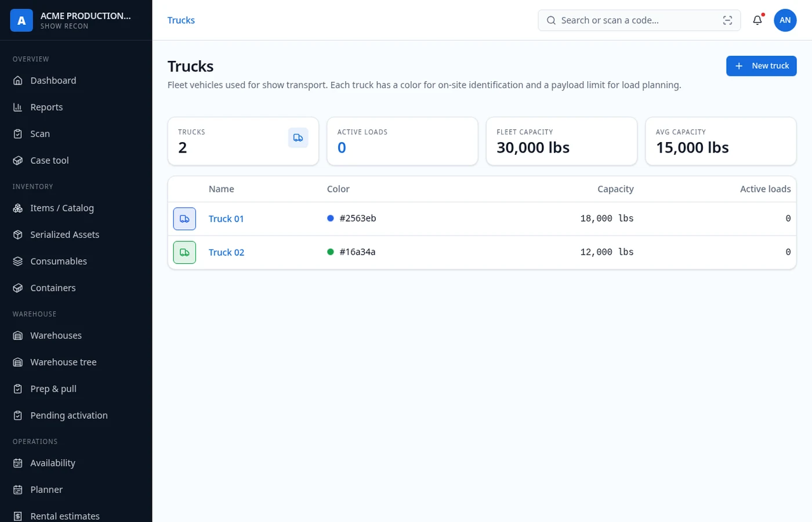
Task: Click the Case tool box icon
Action: click(18, 161)
